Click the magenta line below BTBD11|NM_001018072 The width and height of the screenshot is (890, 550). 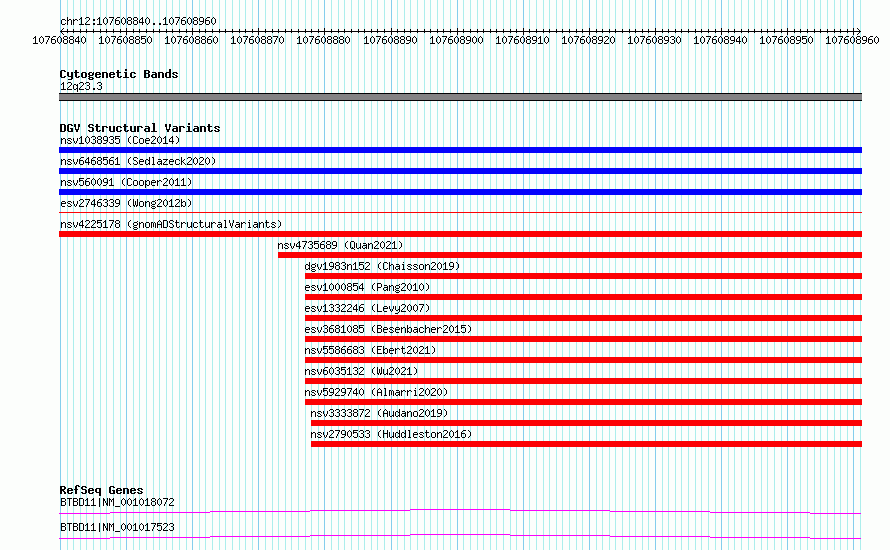460,511
